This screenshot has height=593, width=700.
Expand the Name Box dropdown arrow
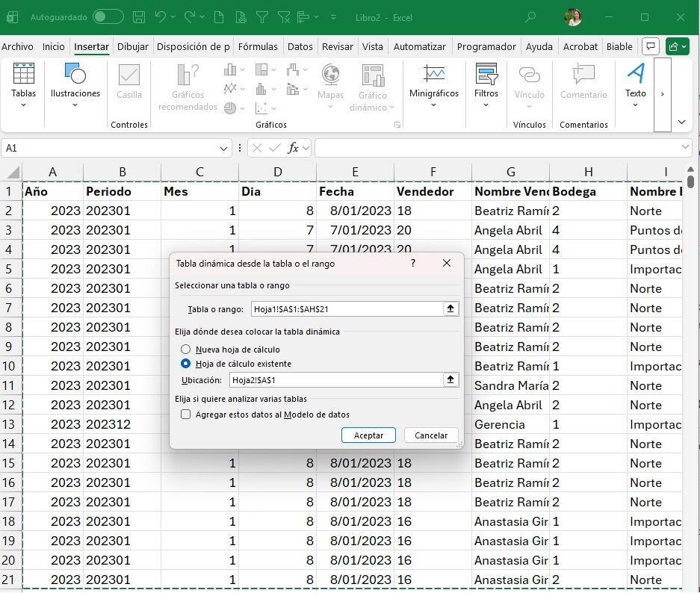(x=224, y=149)
